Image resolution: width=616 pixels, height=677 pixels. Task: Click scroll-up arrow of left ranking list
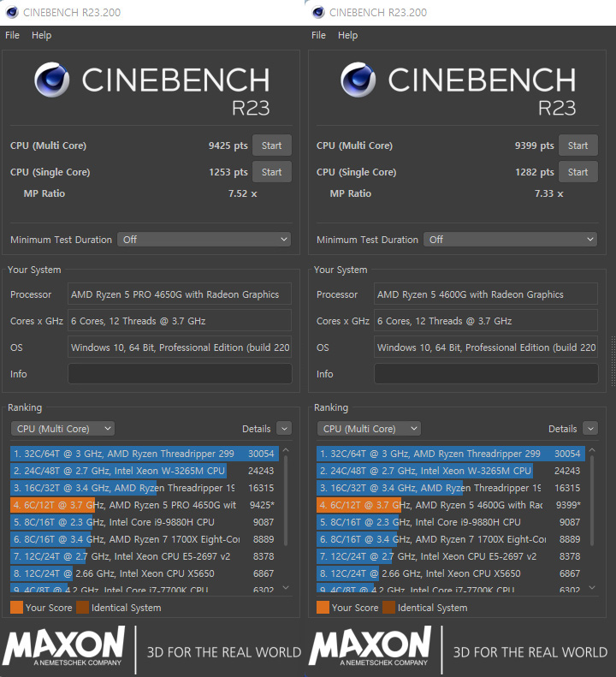(x=286, y=450)
